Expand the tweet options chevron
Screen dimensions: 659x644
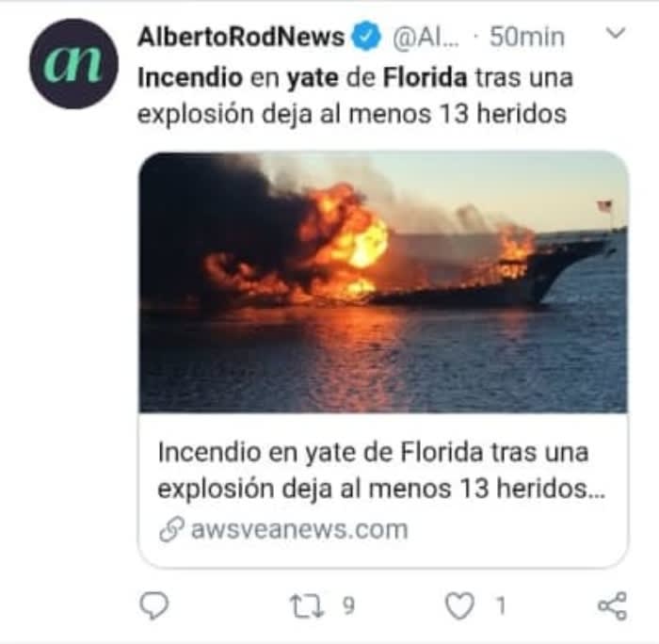[617, 33]
